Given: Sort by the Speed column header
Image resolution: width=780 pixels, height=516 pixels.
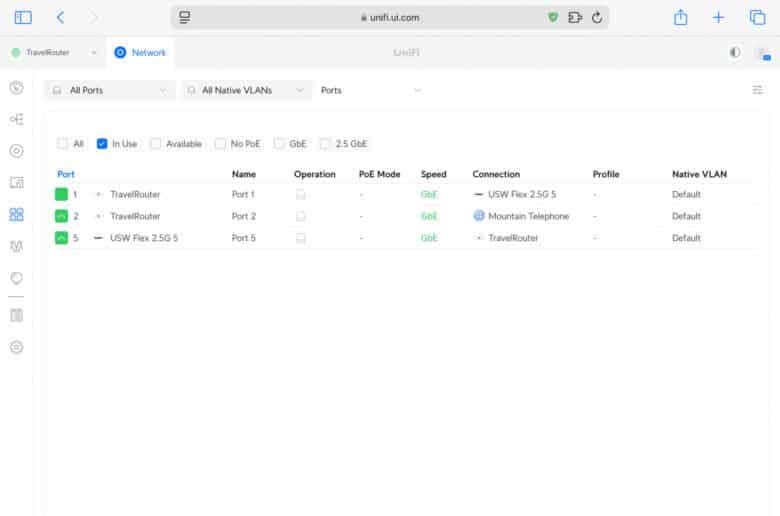Looking at the screenshot, I should click(433, 174).
